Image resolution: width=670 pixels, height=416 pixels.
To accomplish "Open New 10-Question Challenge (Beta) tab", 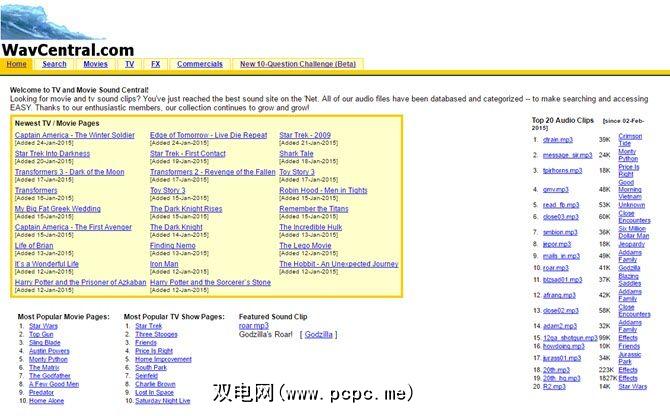I will click(x=298, y=64).
